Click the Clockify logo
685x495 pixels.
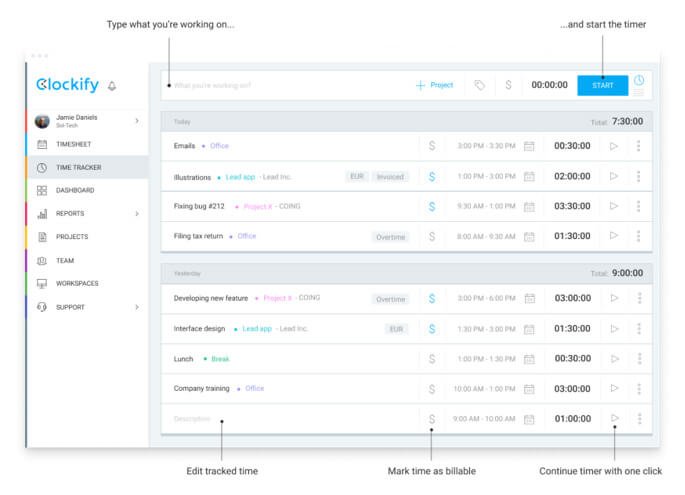point(67,84)
